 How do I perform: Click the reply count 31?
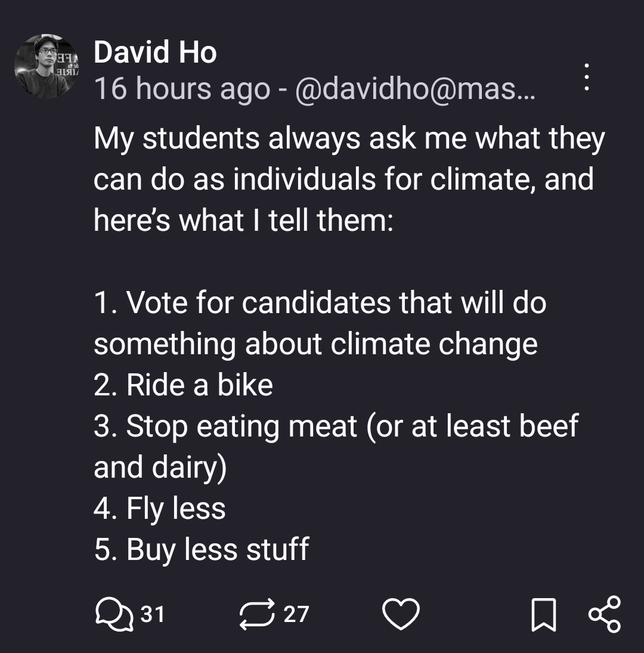point(153,614)
